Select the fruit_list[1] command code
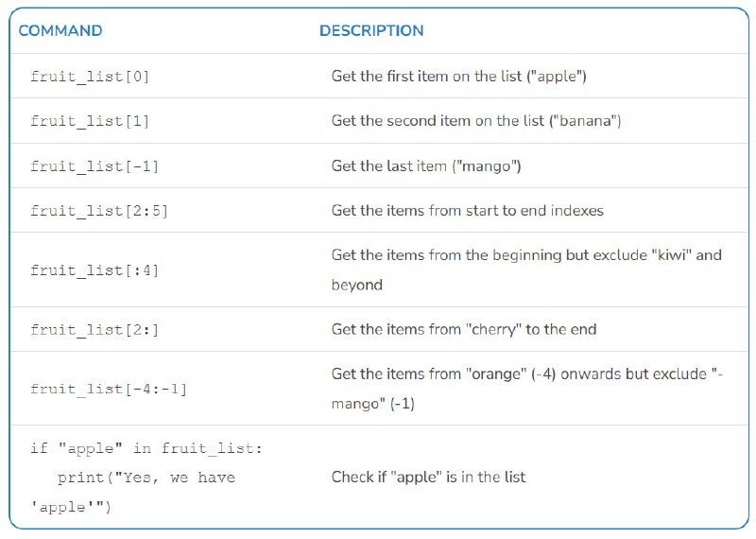Image resolution: width=756 pixels, height=539 pixels. point(90,121)
